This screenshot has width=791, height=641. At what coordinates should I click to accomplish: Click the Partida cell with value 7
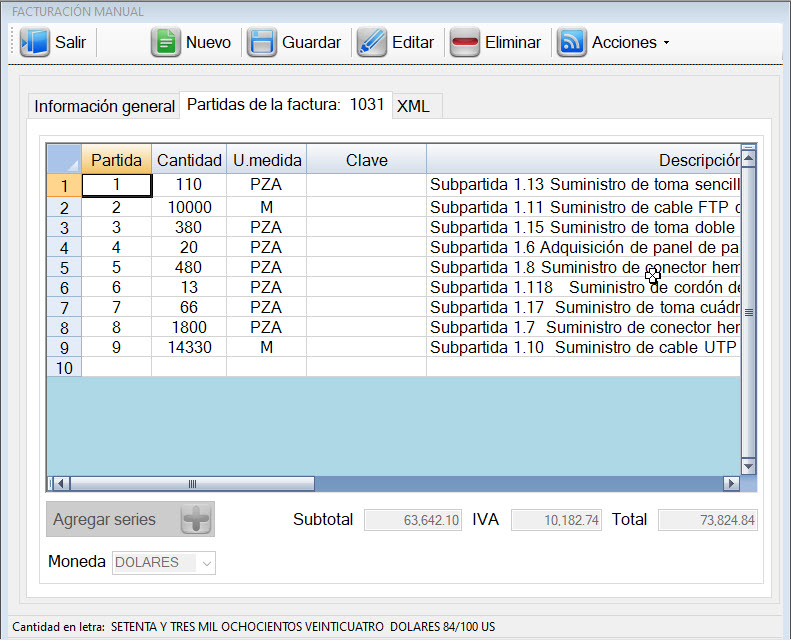coord(117,307)
